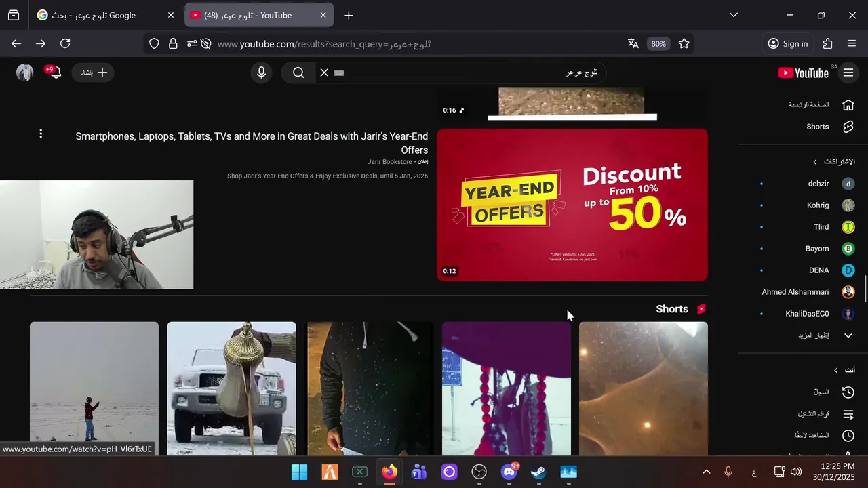This screenshot has height=488, width=868.
Task: Open the Jarir Bookstore advertiser name
Action: point(390,162)
